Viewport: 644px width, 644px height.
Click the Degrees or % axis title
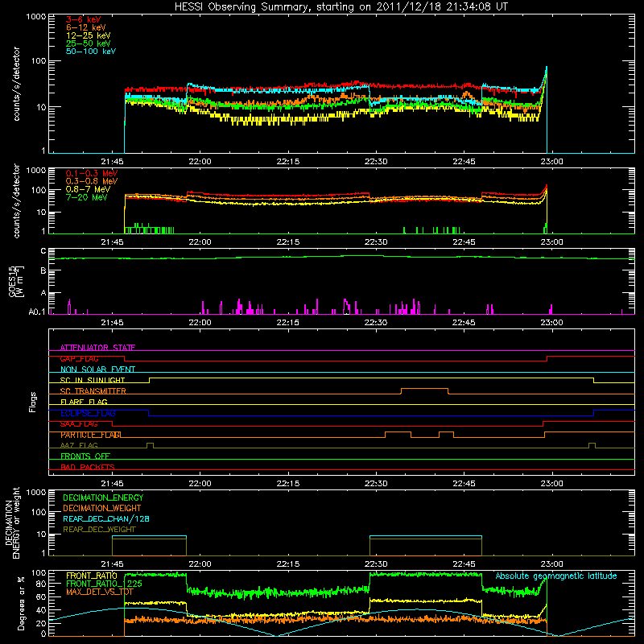[21, 603]
